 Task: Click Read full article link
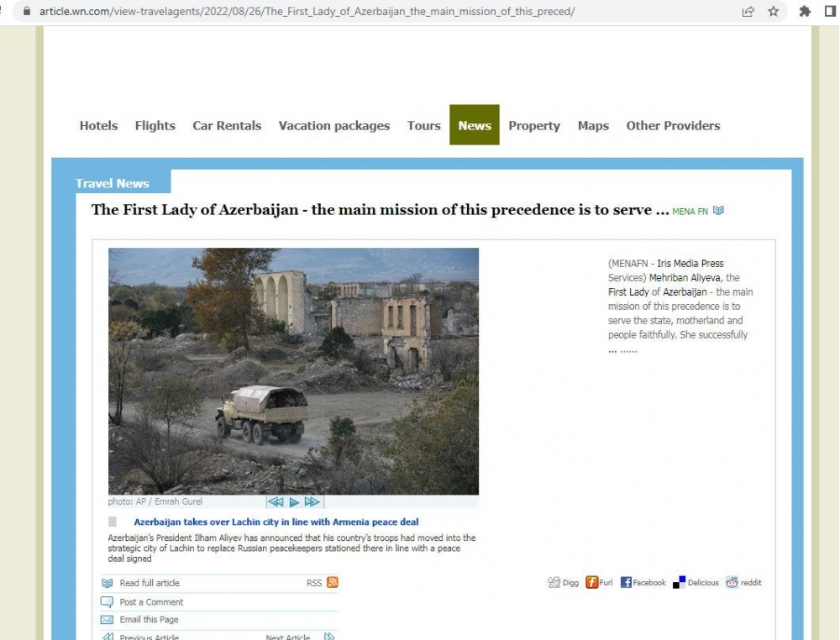tap(150, 583)
